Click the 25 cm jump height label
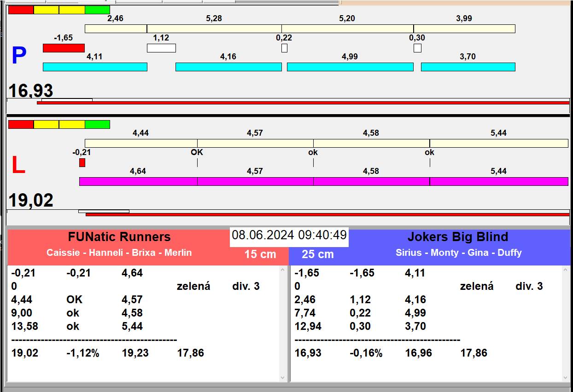Screen dimensions: 573x392 point(317,254)
